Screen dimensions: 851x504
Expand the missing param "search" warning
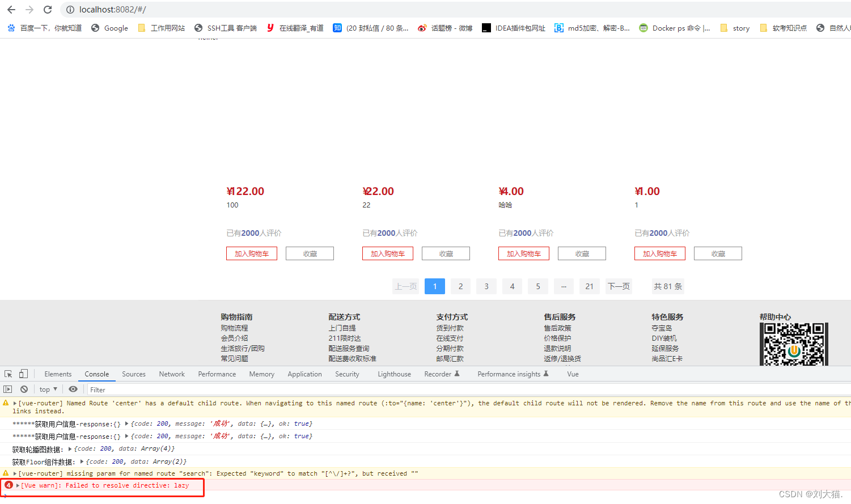(15, 473)
